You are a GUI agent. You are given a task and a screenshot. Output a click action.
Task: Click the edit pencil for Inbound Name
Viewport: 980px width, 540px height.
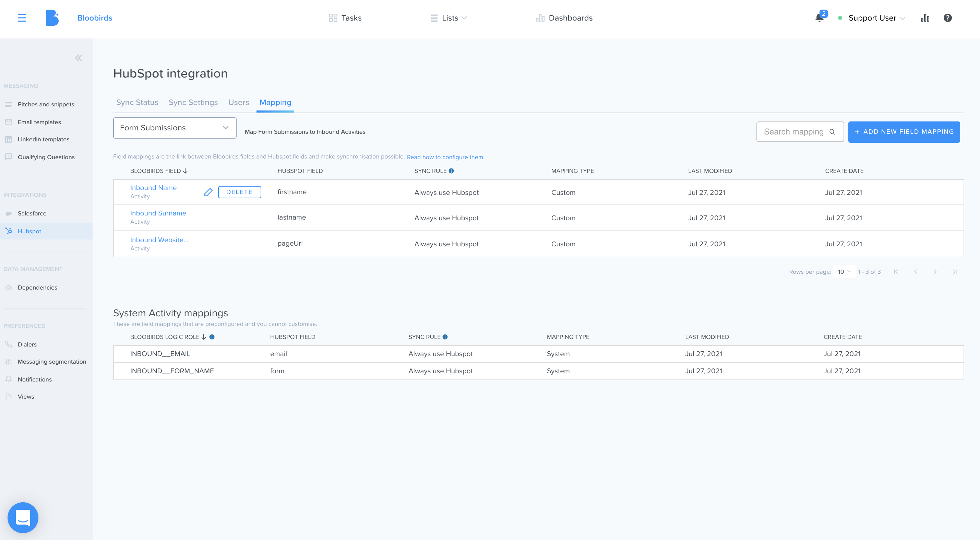tap(208, 192)
